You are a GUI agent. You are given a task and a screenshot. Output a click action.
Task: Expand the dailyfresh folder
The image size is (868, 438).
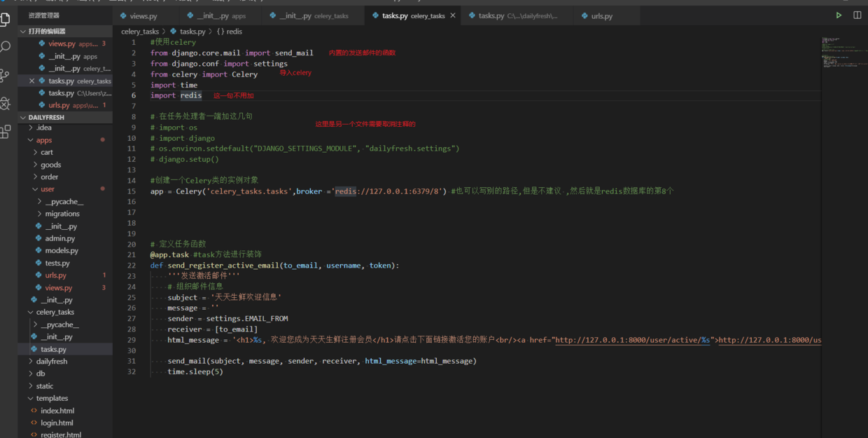[65, 362]
